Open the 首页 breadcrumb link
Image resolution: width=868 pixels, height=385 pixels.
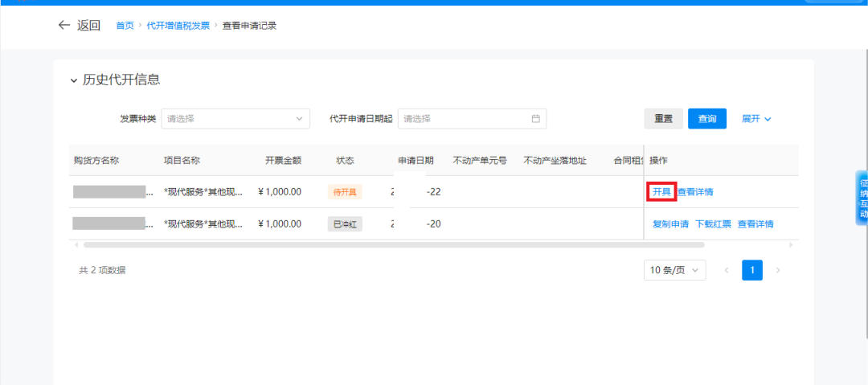(125, 26)
